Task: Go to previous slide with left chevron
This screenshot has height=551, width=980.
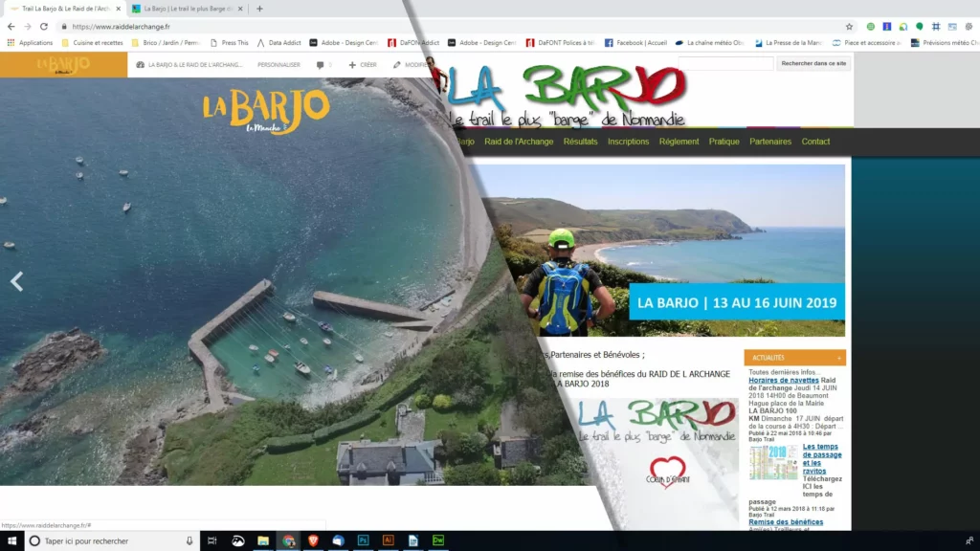Action: pyautogui.click(x=17, y=281)
